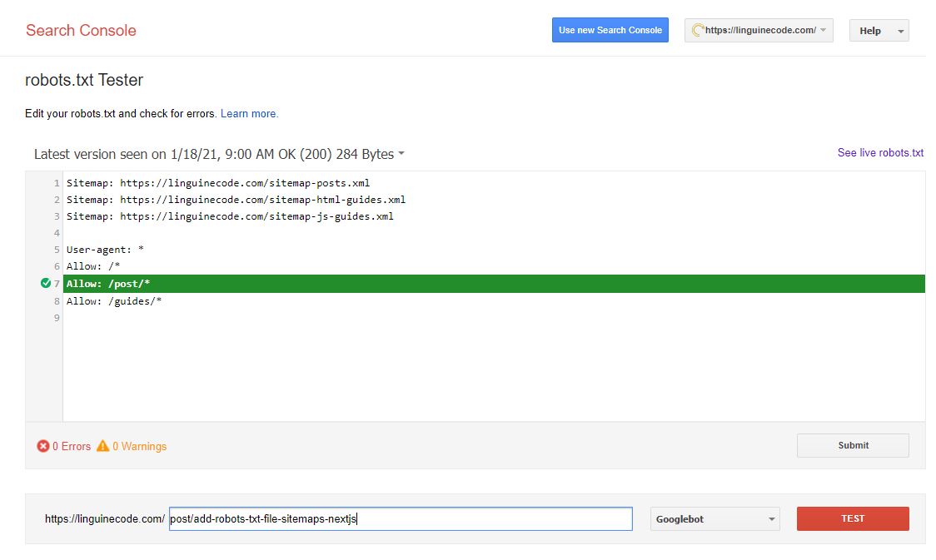Click the line Allow: /guides/* in editor

point(114,301)
